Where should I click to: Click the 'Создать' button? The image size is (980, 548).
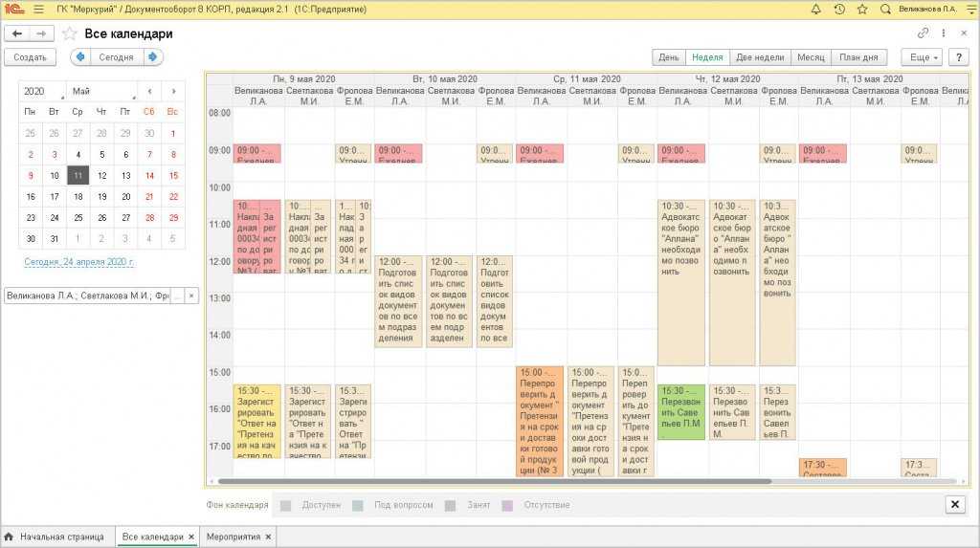31,57
